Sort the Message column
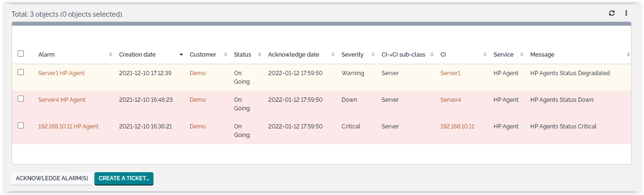Image resolution: width=644 pixels, height=195 pixels. [x=628, y=55]
